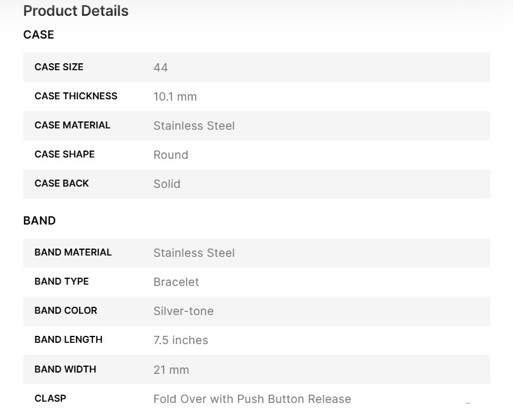
Task: Select the Fold Over with Push Button Release text
Action: (252, 399)
